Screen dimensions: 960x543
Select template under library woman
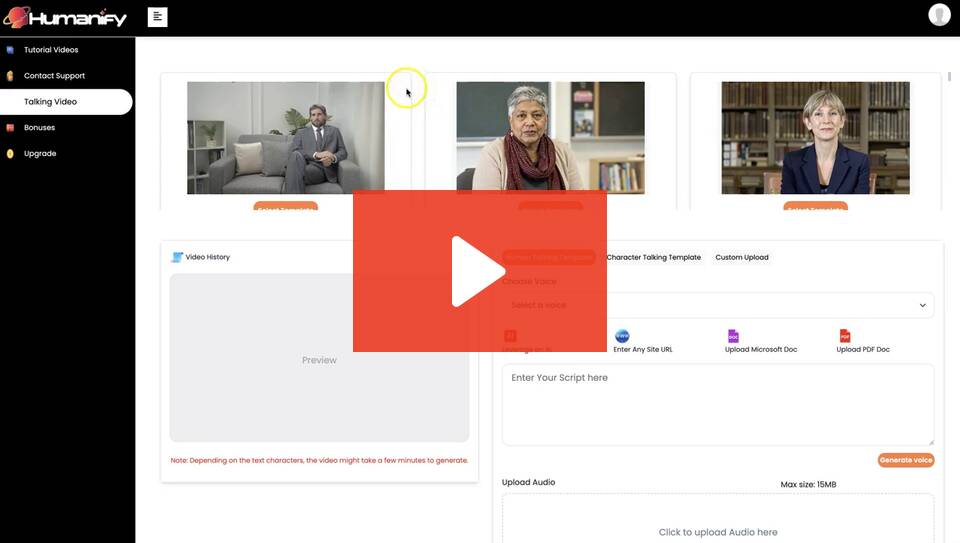click(x=815, y=206)
